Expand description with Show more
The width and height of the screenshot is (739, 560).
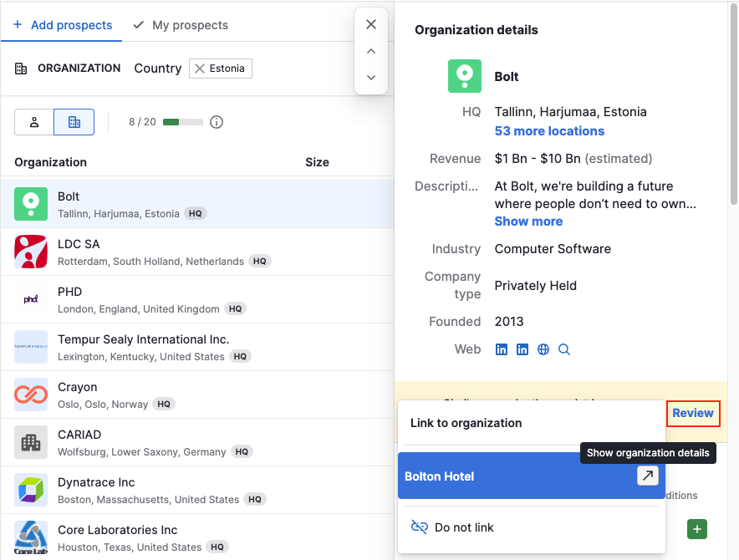coord(528,221)
